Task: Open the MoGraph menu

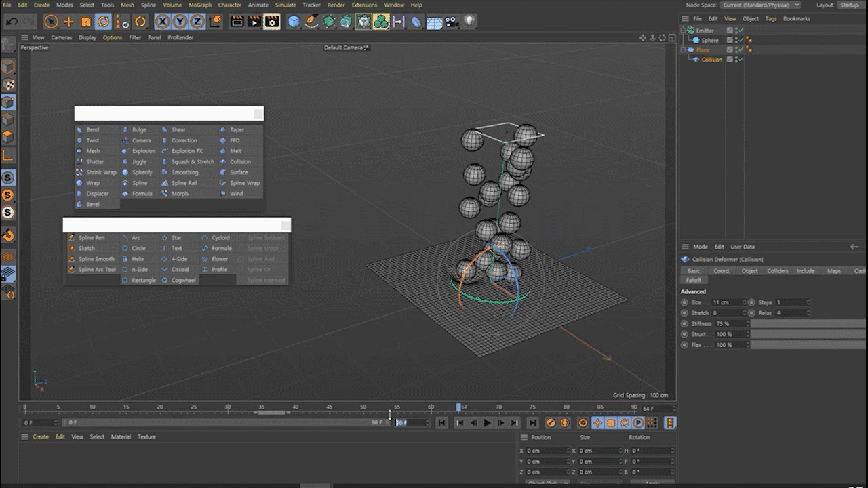Action: tap(199, 5)
